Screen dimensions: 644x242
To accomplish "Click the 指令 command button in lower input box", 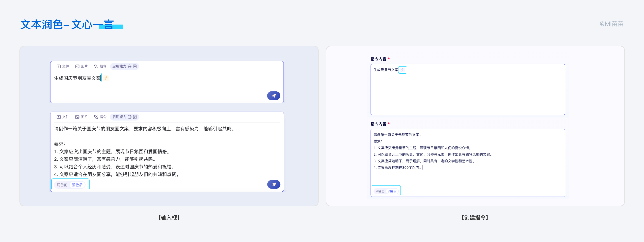I will click(x=100, y=117).
